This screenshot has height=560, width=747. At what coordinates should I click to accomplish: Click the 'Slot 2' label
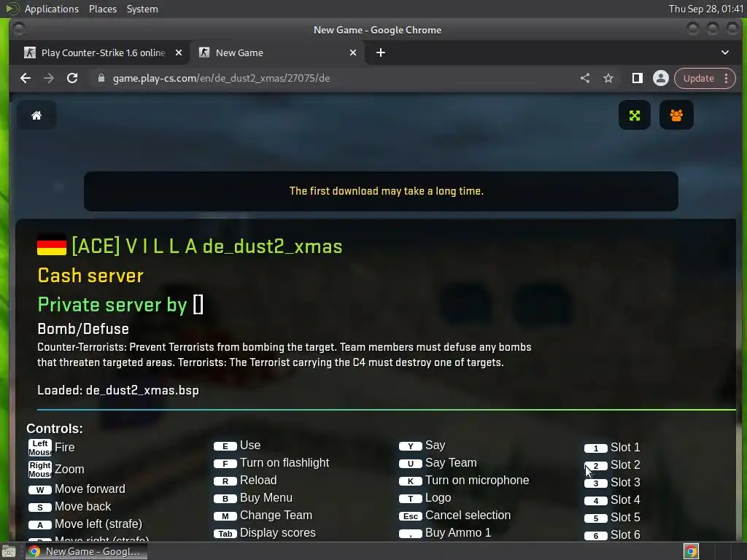click(x=625, y=464)
